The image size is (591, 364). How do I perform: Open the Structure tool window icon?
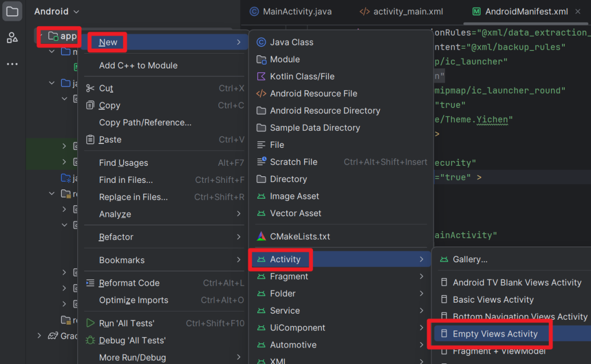(x=12, y=38)
